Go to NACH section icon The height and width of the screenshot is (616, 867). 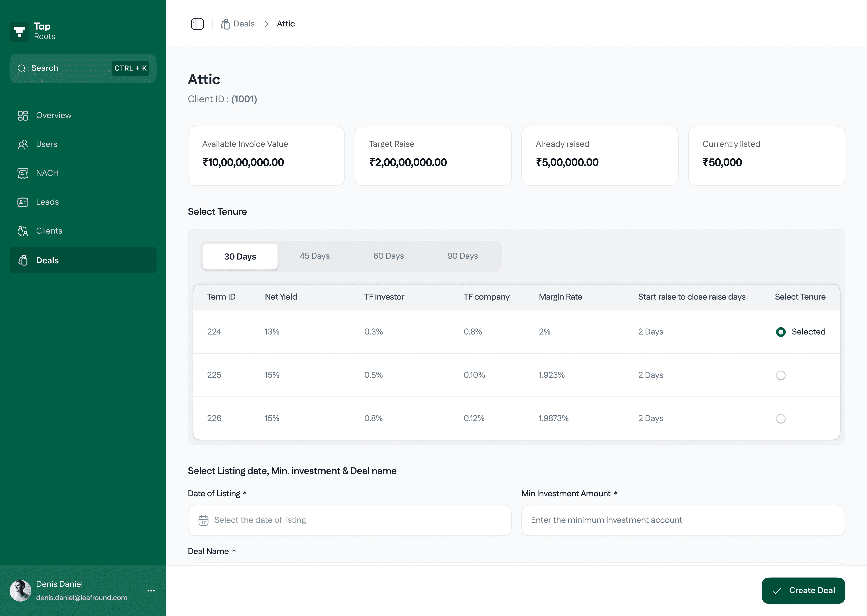click(23, 173)
